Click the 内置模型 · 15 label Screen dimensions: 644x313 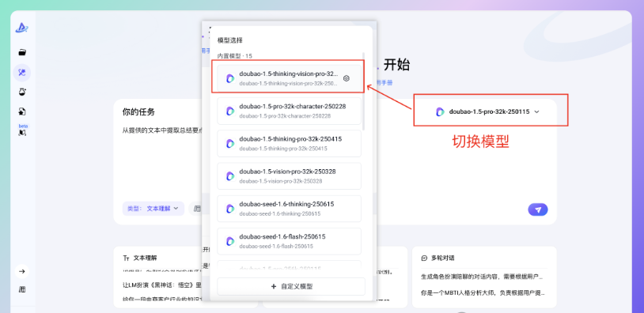pyautogui.click(x=234, y=56)
